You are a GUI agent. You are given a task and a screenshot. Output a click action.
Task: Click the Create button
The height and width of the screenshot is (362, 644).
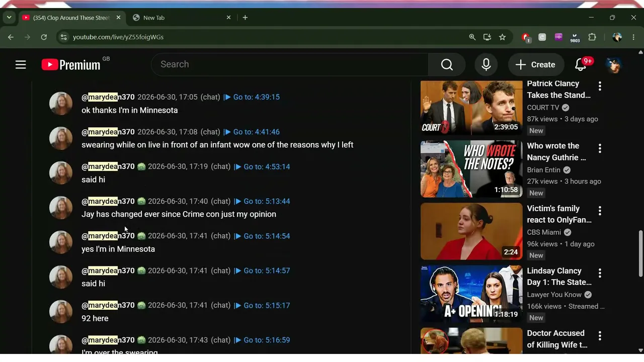click(x=536, y=64)
